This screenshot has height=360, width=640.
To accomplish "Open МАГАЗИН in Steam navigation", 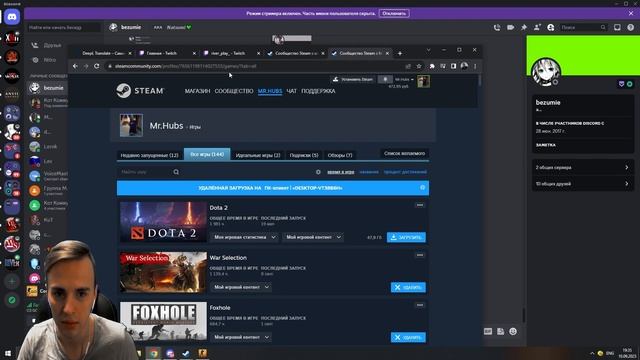I will [x=197, y=91].
